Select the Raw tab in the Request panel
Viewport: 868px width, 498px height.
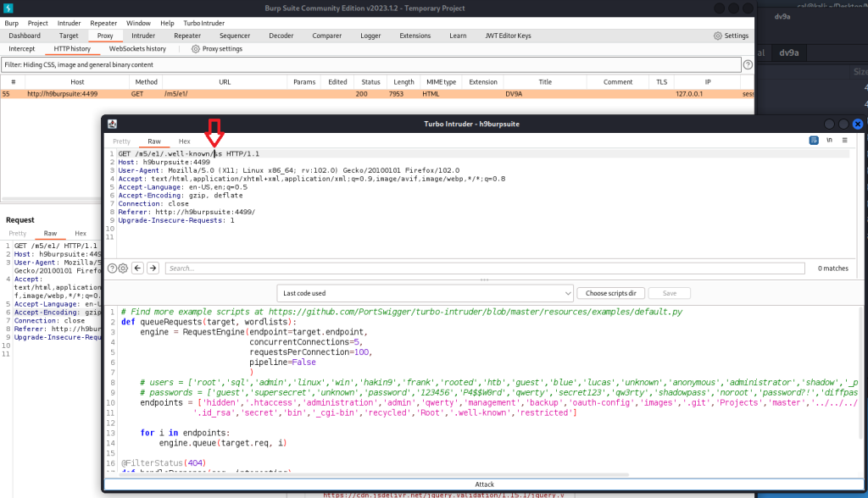(50, 234)
